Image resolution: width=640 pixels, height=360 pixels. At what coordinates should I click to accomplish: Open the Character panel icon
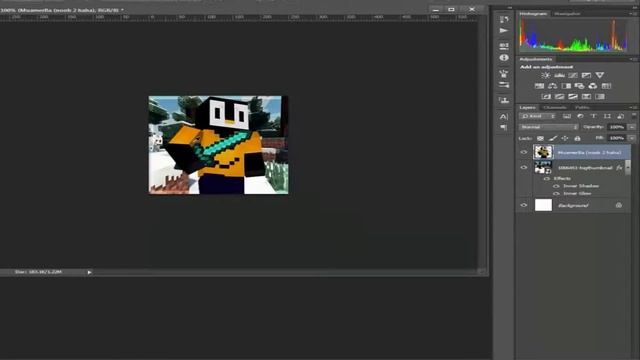click(504, 117)
